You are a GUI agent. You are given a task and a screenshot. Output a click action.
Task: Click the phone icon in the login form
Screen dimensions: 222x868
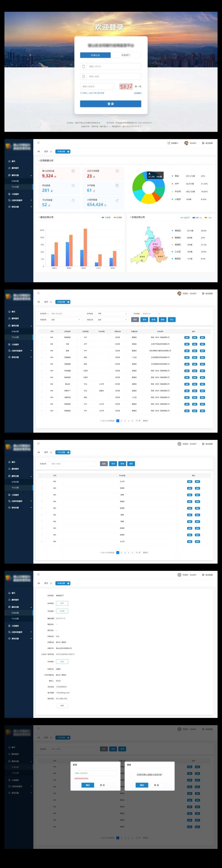click(x=84, y=66)
